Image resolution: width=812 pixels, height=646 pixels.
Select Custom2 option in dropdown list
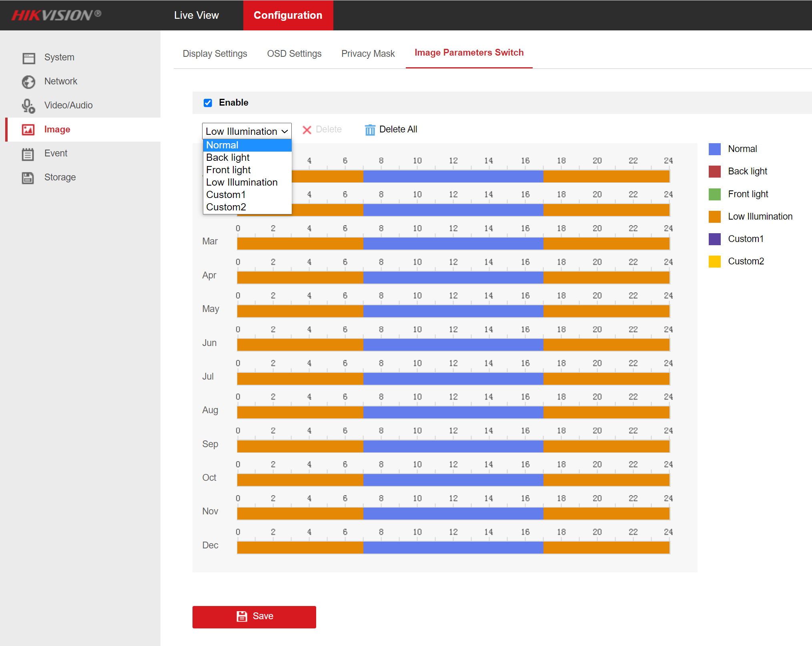226,207
